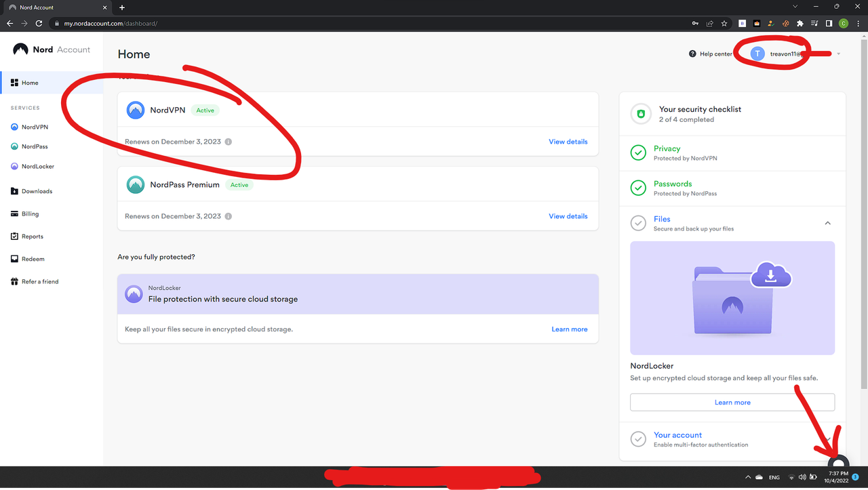The height and width of the screenshot is (490, 868).
Task: Open NordLocker in the sidebar services
Action: click(33, 167)
